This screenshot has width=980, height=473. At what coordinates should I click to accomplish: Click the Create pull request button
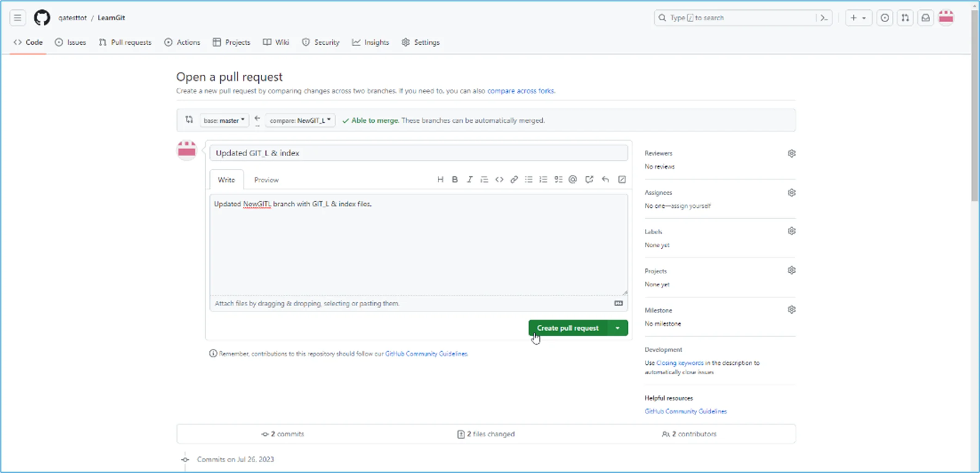click(x=568, y=328)
